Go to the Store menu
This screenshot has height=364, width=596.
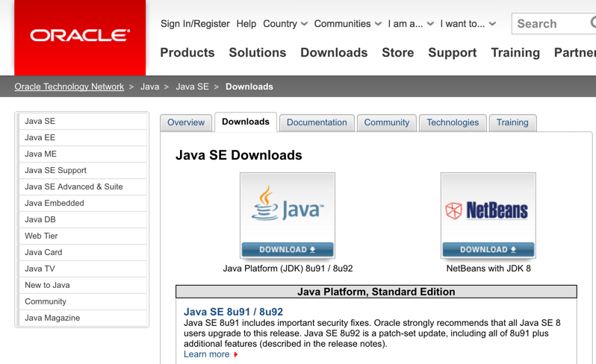(398, 52)
